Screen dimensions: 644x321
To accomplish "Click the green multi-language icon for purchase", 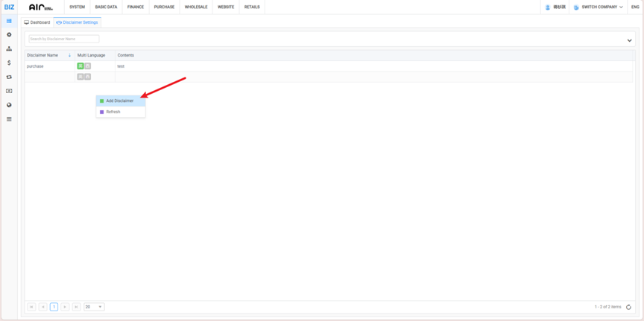I will 80,66.
